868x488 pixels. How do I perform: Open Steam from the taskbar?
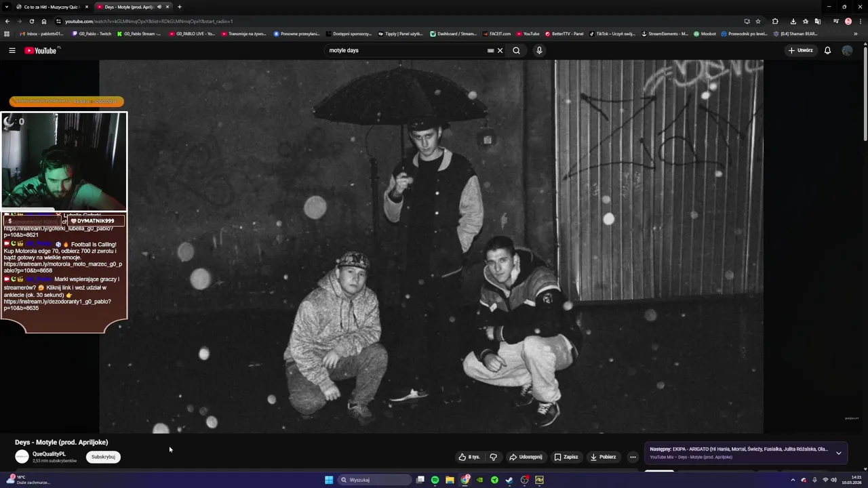click(509, 480)
